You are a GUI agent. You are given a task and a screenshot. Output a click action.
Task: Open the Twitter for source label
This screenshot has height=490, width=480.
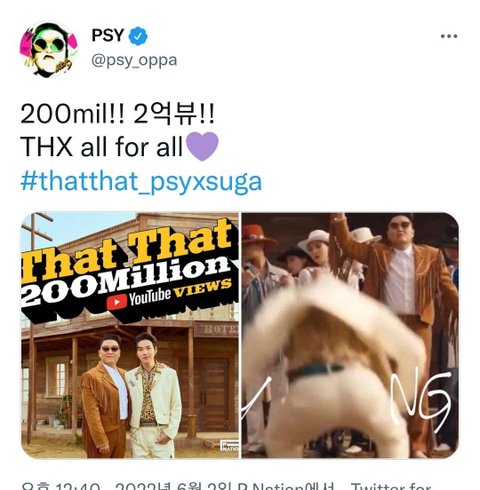[391, 485]
